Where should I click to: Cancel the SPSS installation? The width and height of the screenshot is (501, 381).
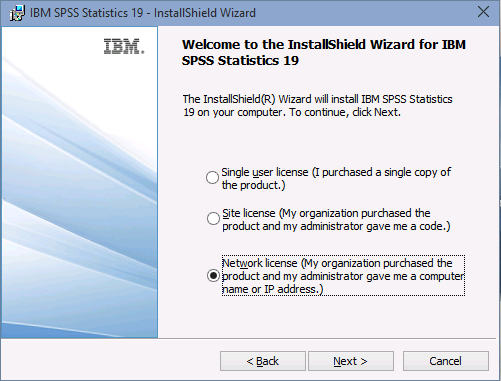tap(446, 361)
